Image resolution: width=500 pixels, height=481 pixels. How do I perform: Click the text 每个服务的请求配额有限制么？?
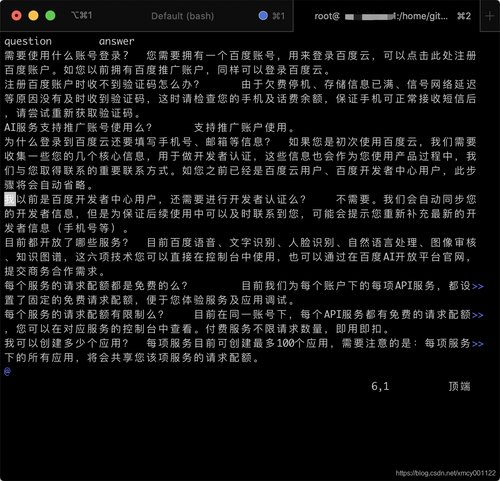coord(84,314)
